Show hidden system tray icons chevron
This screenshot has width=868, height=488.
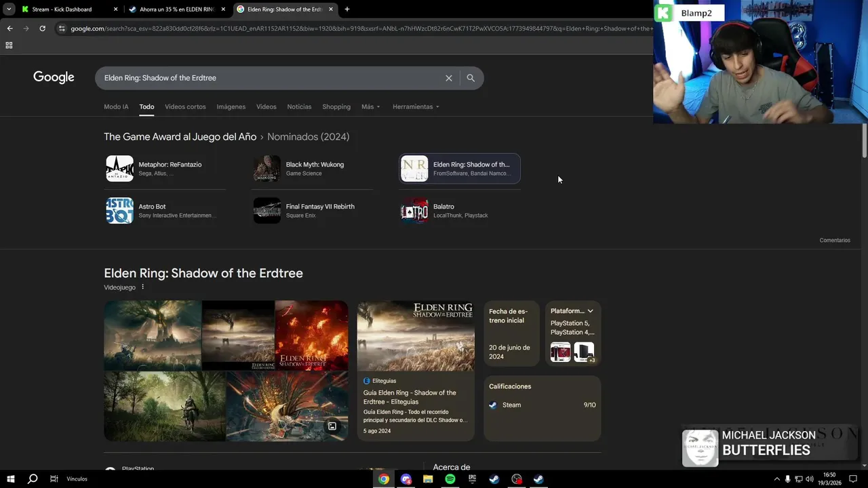pyautogui.click(x=776, y=479)
